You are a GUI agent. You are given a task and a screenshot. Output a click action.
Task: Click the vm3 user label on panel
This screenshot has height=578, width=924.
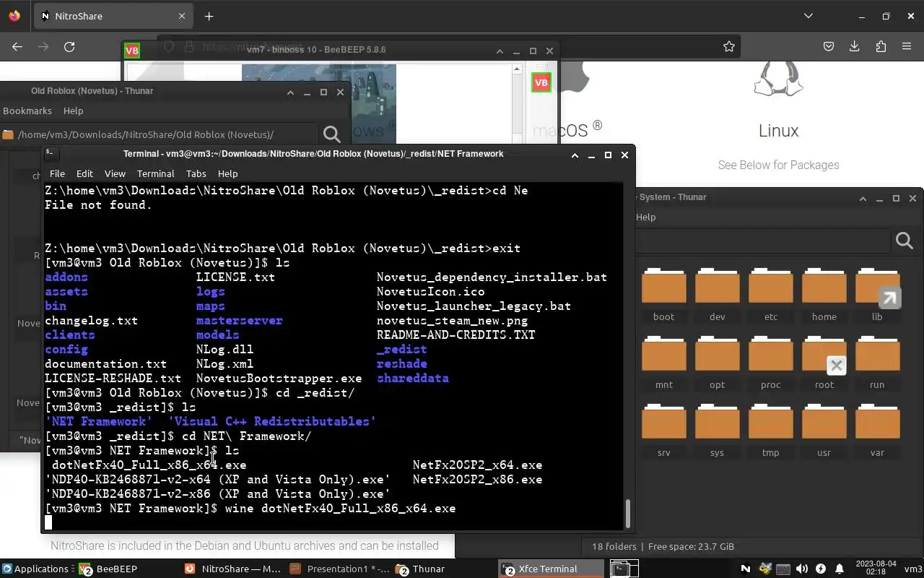pyautogui.click(x=912, y=569)
